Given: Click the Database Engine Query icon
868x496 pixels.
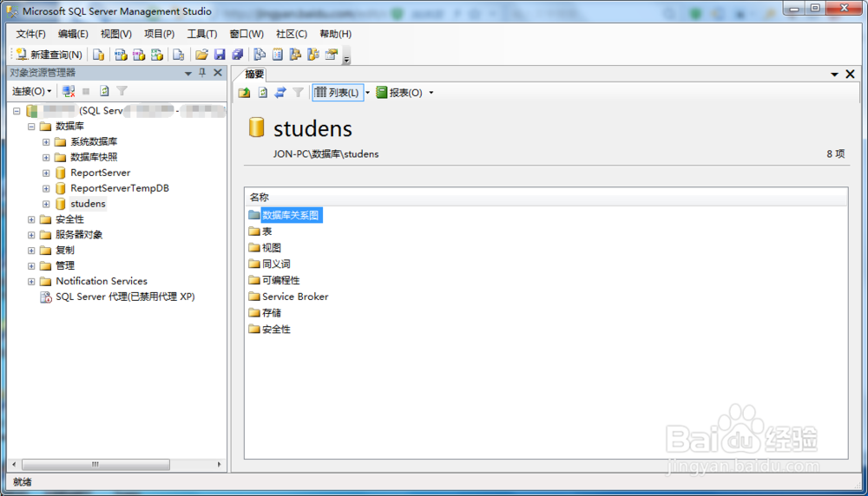Looking at the screenshot, I should pos(99,54).
